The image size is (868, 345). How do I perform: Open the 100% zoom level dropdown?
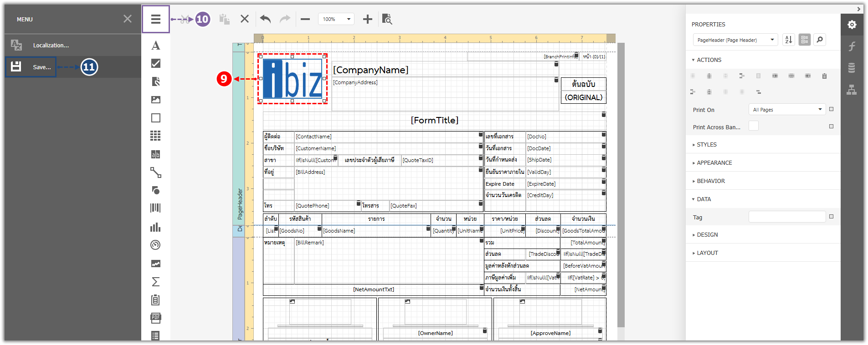336,19
